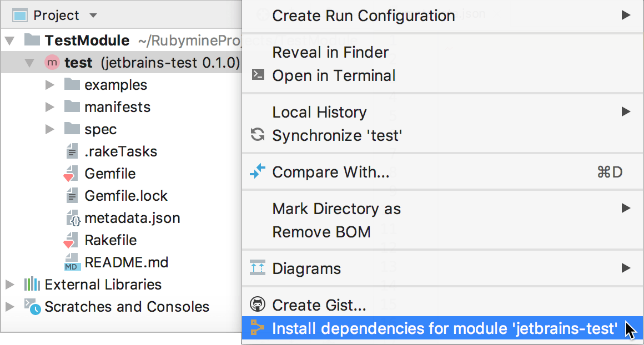Image resolution: width=644 pixels, height=345 pixels.
Task: Expand the examples folder
Action: click(x=49, y=84)
